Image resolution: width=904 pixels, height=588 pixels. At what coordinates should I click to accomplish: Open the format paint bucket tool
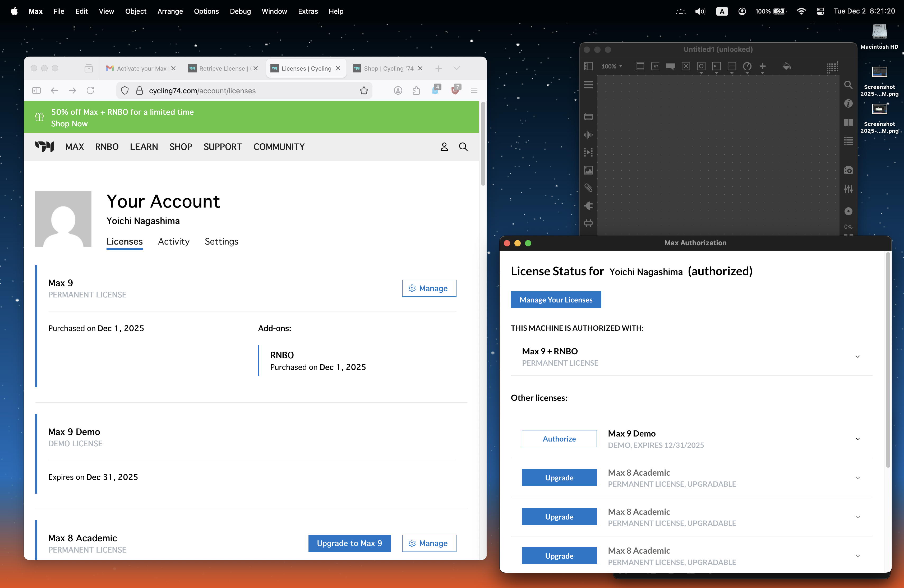pyautogui.click(x=787, y=66)
